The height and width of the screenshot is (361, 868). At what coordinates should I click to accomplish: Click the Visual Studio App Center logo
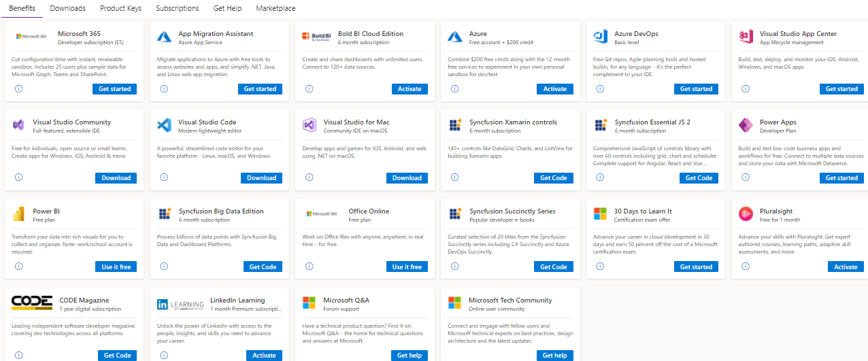point(746,37)
